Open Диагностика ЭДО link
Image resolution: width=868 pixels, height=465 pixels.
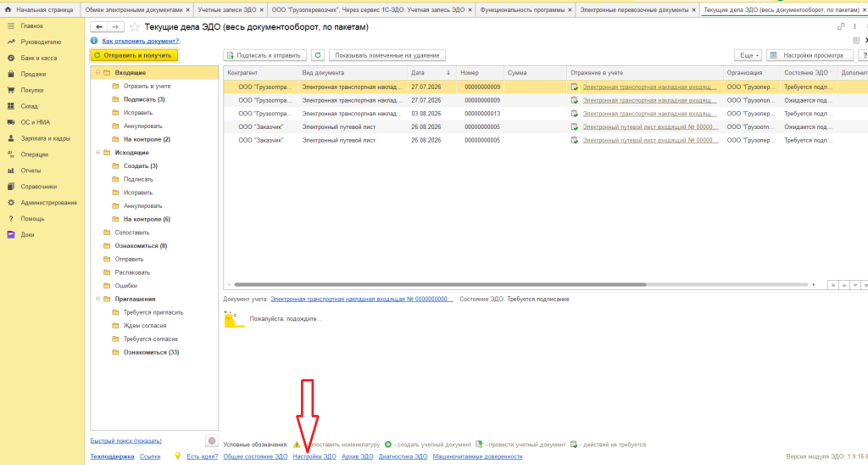tap(403, 457)
